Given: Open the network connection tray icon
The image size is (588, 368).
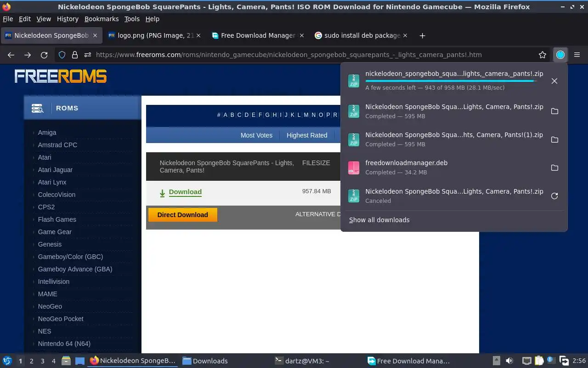Looking at the screenshot, I should [x=527, y=361].
